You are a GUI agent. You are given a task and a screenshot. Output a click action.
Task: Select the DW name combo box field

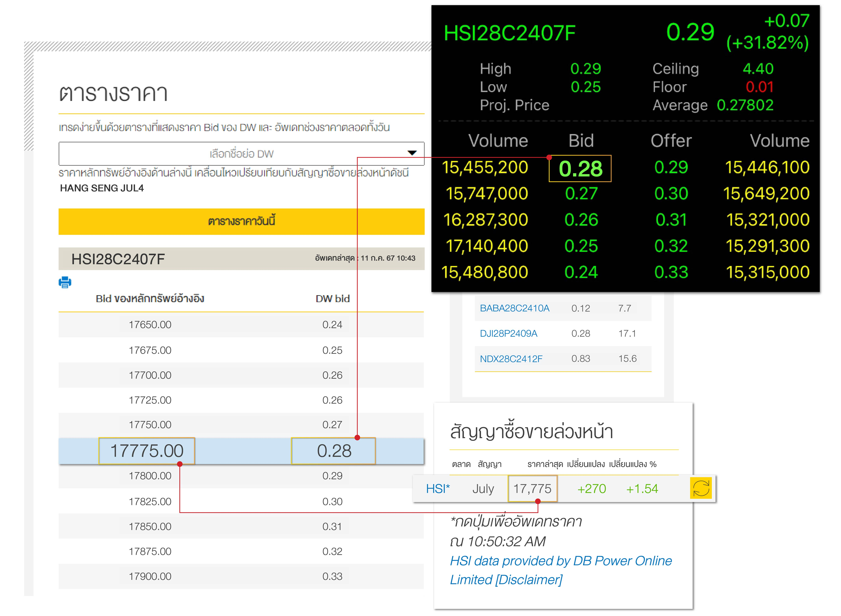pos(241,154)
